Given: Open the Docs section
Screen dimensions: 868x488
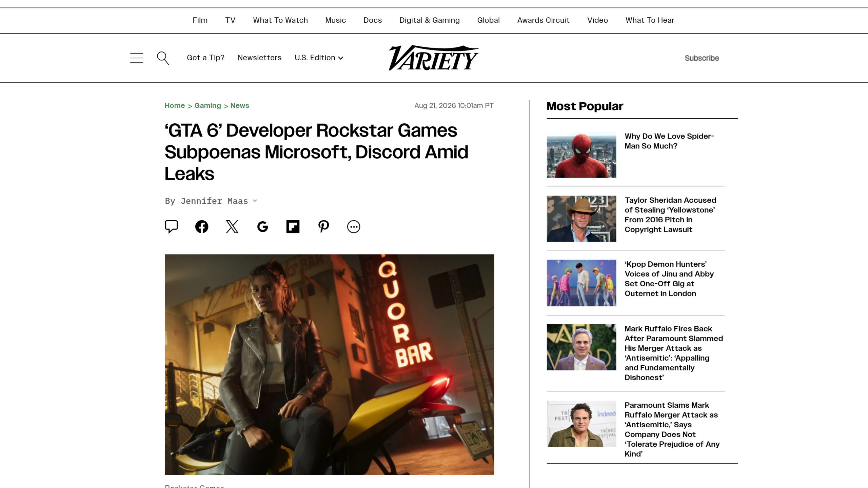Looking at the screenshot, I should (373, 20).
